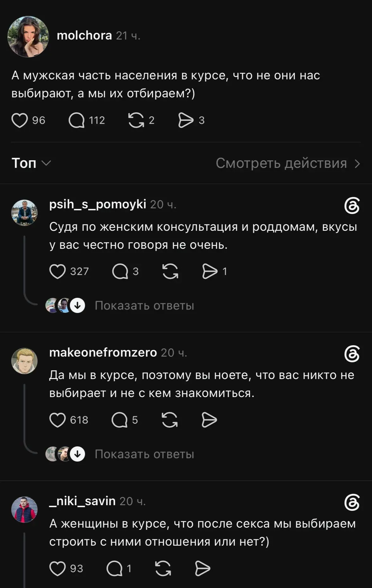The height and width of the screenshot is (588, 372).
Task: Reply to psih_s_pomoyki's comment
Action: (x=120, y=272)
